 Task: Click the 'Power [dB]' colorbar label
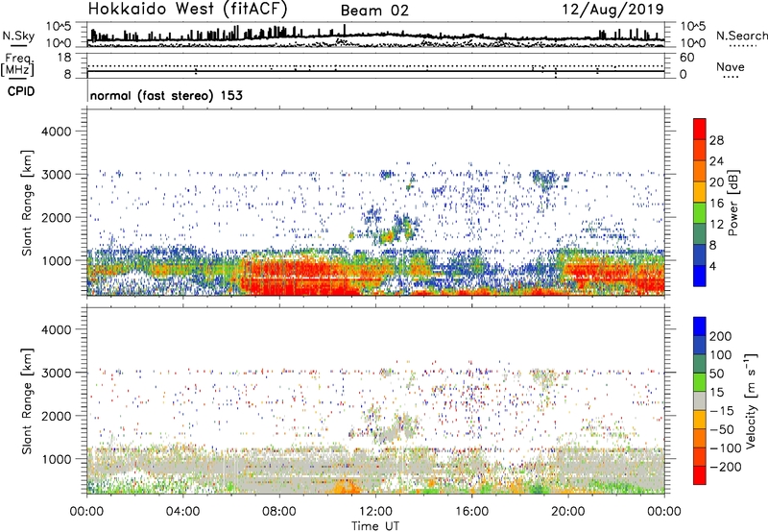pyautogui.click(x=732, y=203)
